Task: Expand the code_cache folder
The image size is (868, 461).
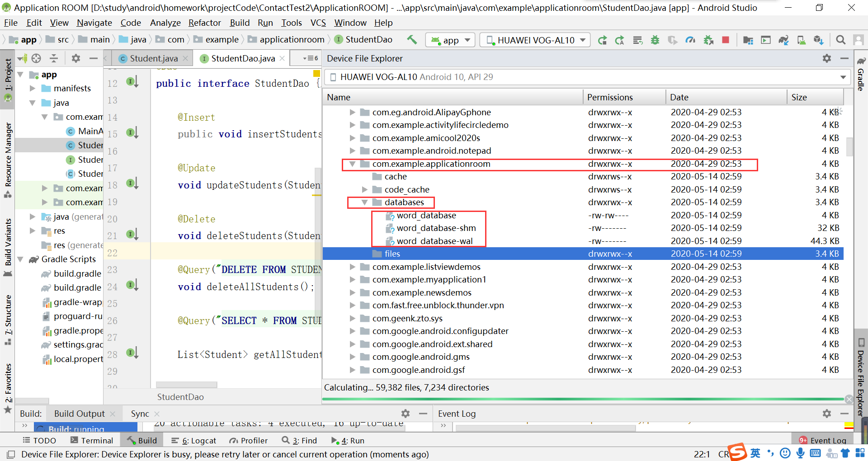Action: pos(364,190)
